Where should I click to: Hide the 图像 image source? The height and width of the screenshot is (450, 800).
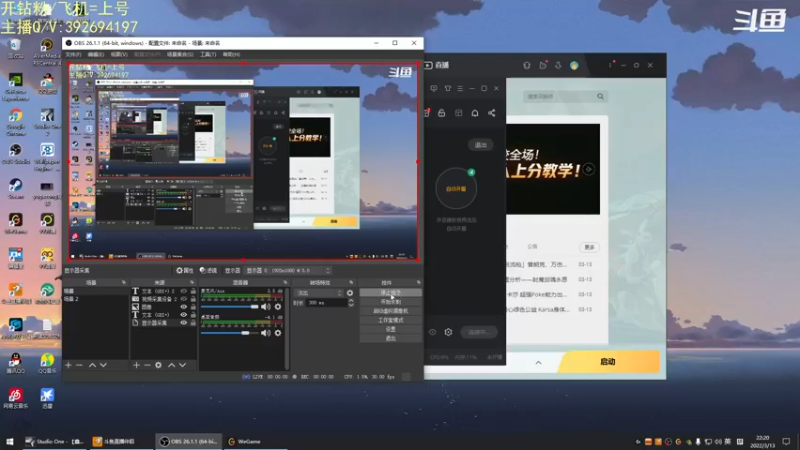pyautogui.click(x=184, y=307)
